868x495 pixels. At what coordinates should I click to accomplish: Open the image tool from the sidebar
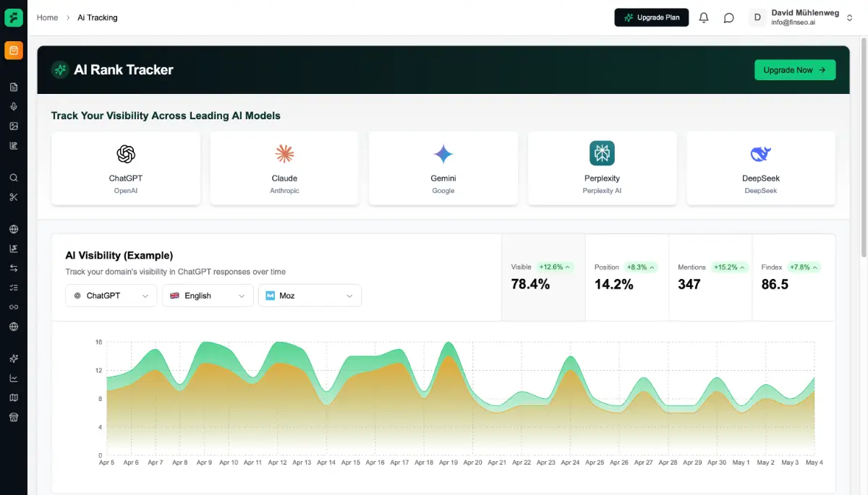pos(13,126)
